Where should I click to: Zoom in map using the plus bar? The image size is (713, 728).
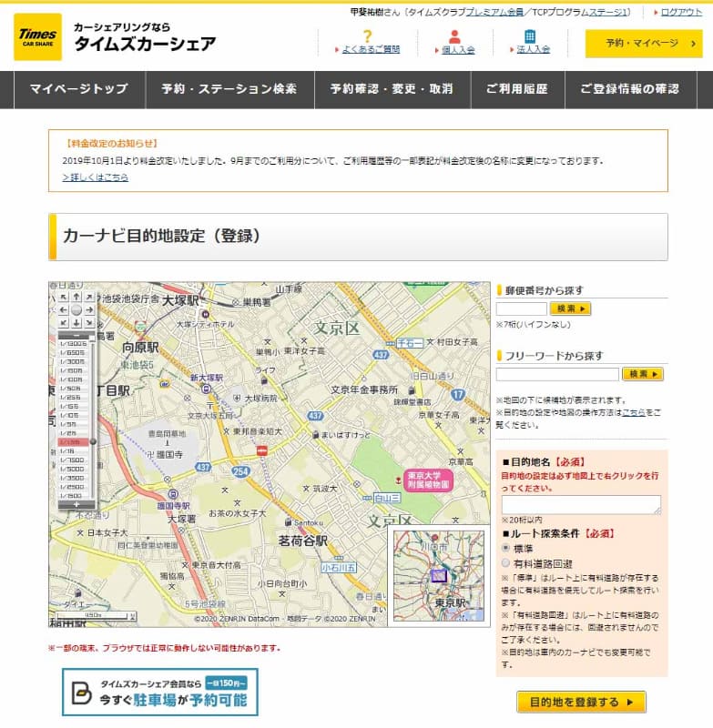click(x=76, y=504)
